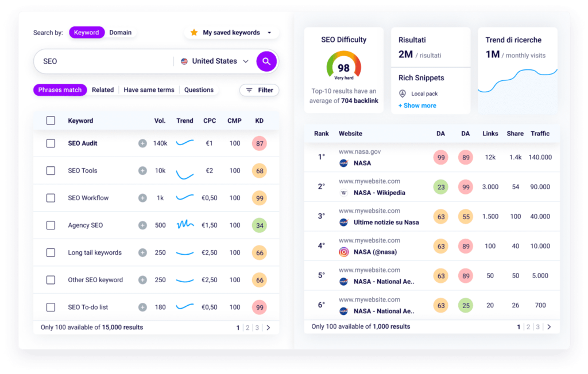The image size is (588, 374).
Task: Check the Other SEO keyword row checkbox
Action: (51, 280)
